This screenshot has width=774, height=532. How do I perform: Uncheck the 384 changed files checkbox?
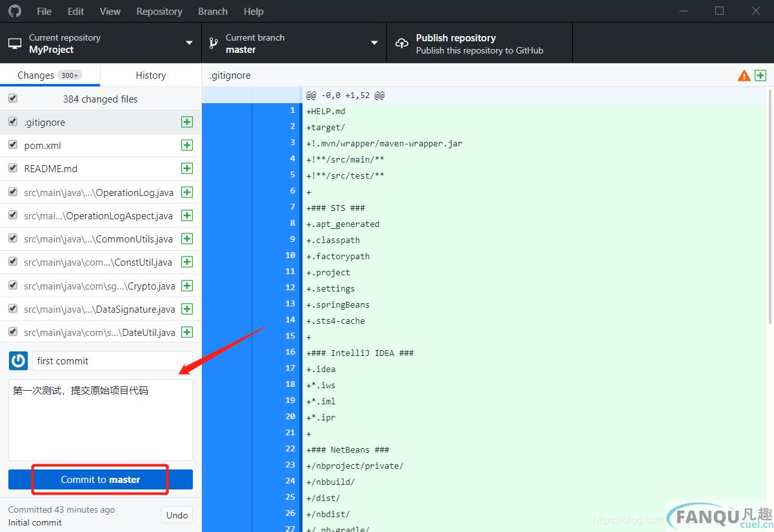click(13, 99)
